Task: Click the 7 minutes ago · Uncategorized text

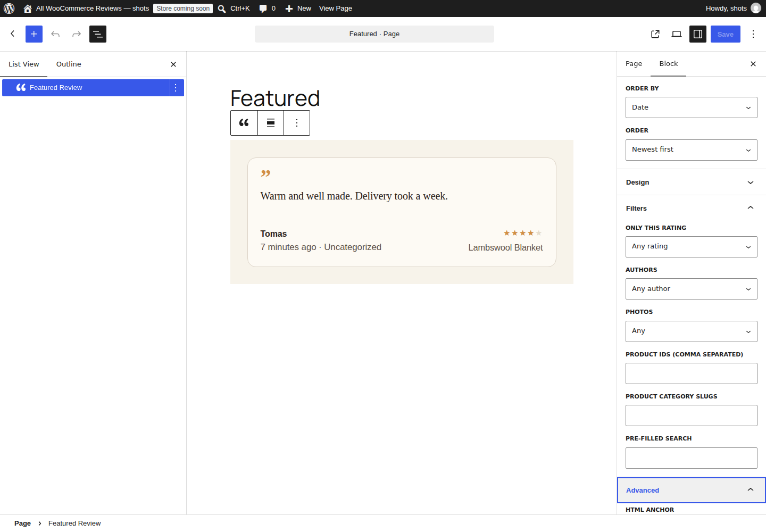Action: [321, 247]
